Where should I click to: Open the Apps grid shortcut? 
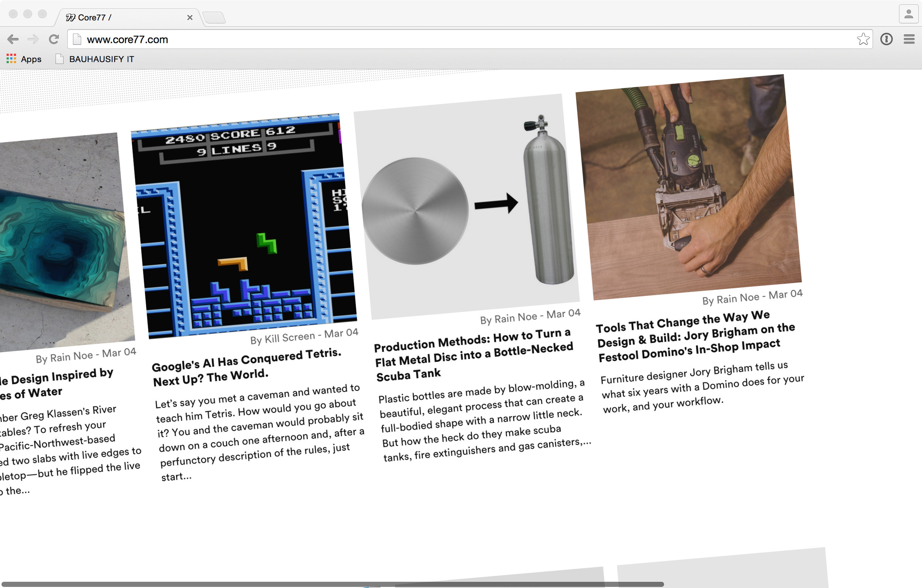coord(24,59)
